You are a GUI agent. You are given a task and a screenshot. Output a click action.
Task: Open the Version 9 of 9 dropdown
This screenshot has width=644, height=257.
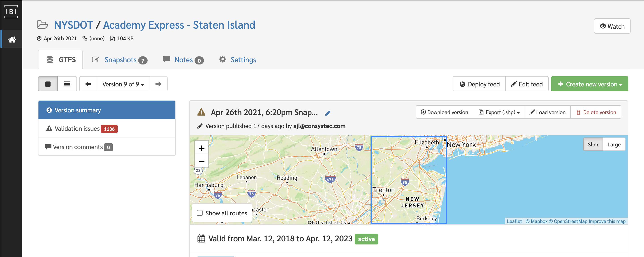click(123, 84)
